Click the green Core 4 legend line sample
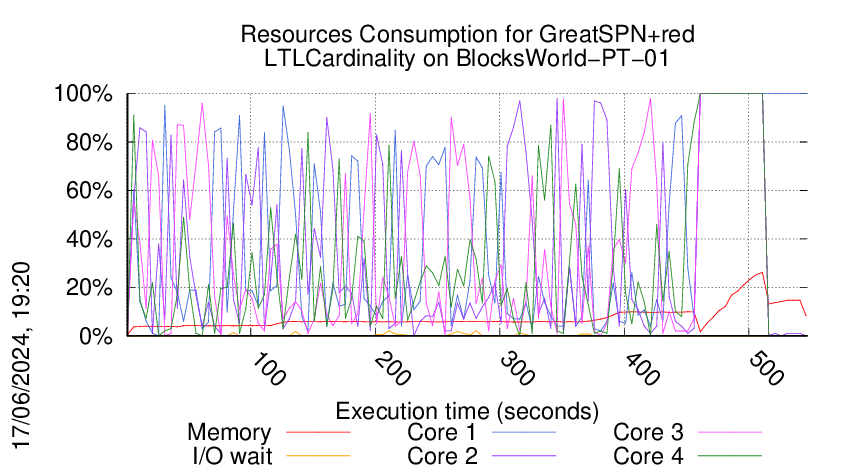Screen dimensions: 850x475 click(x=730, y=456)
